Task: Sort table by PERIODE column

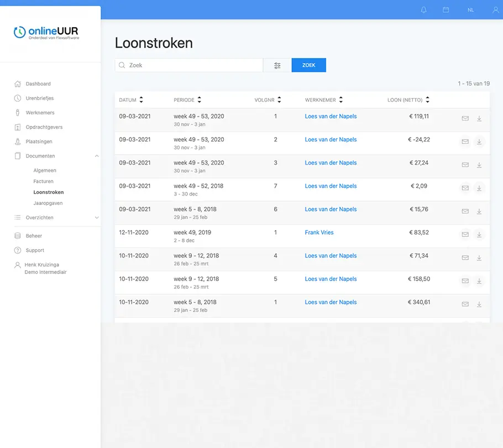Action: pyautogui.click(x=187, y=100)
